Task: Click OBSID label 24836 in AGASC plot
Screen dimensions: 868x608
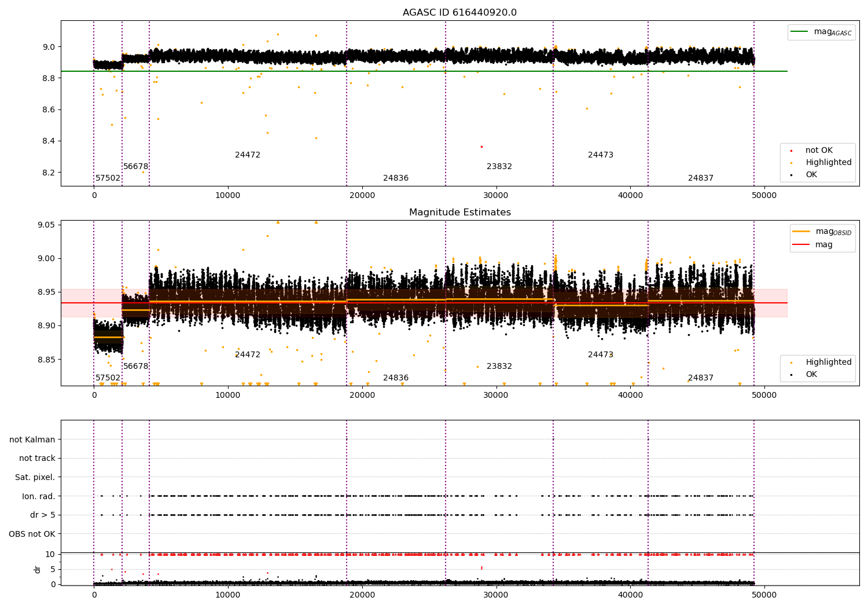Action: click(x=396, y=178)
